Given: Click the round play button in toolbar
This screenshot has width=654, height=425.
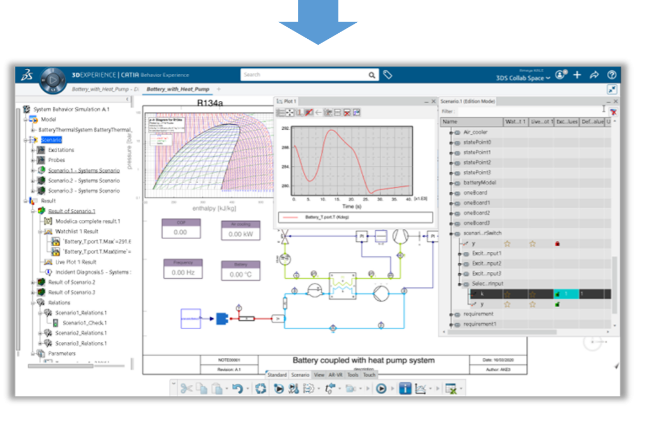Looking at the screenshot, I should tap(381, 389).
